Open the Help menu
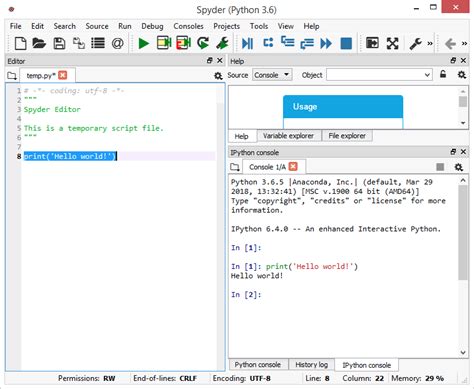Screen dimensions: 474x389 pos(311,26)
